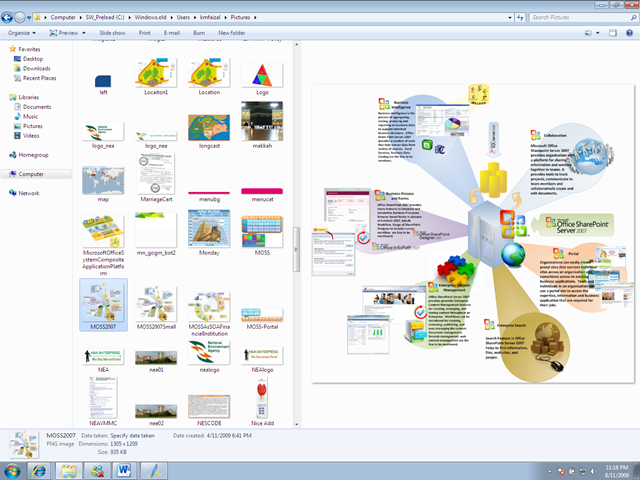Select the makkah image thumbnail

pyautogui.click(x=262, y=124)
